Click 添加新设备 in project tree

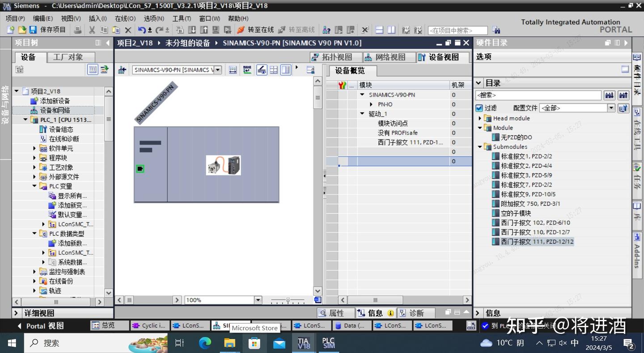click(55, 101)
